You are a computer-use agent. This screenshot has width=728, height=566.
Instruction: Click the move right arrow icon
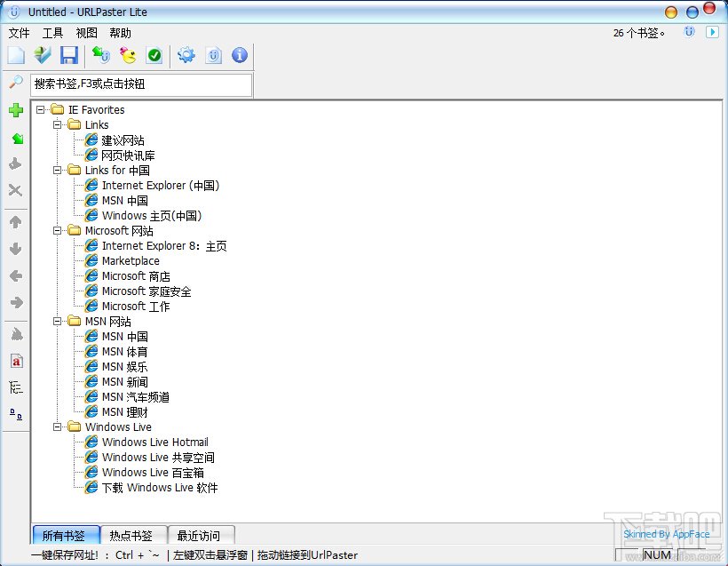[x=17, y=302]
